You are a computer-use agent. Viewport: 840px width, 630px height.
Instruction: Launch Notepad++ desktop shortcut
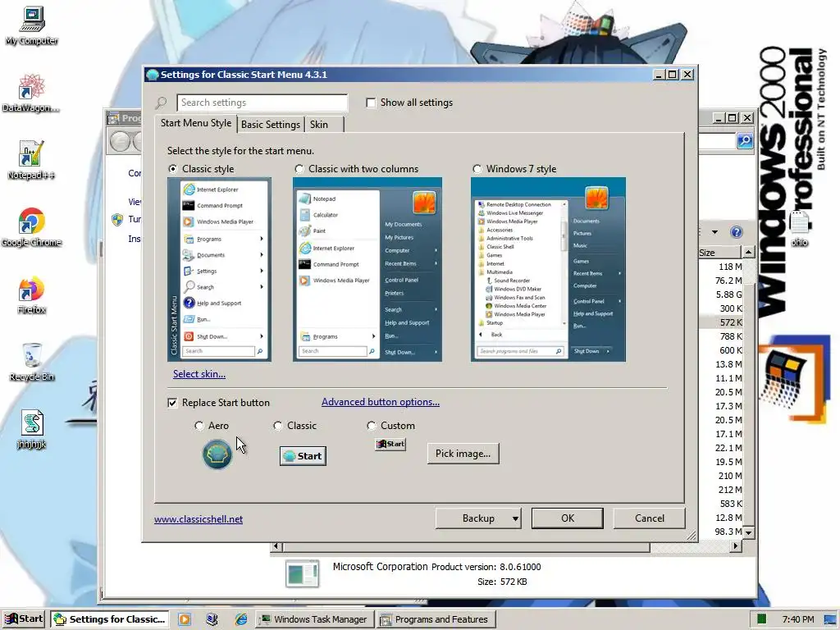pos(31,160)
